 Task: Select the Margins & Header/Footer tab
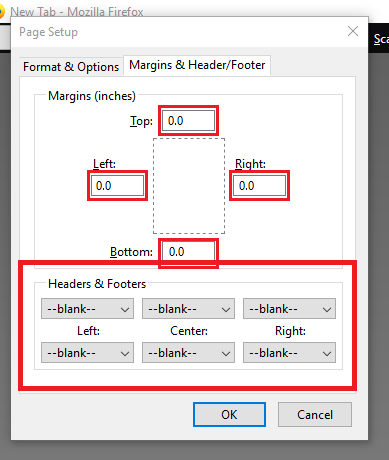coord(197,65)
